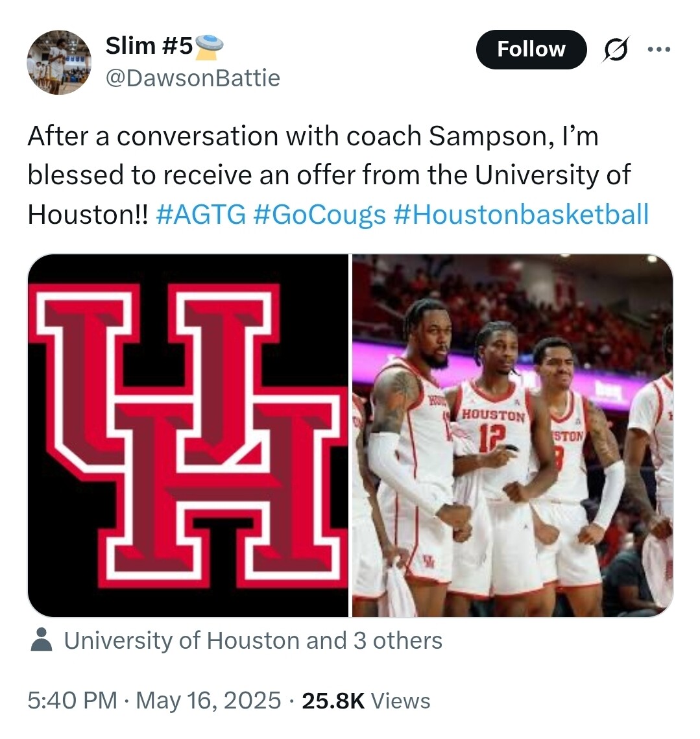Click the Slim #5 display name
The image size is (700, 739).
(149, 46)
